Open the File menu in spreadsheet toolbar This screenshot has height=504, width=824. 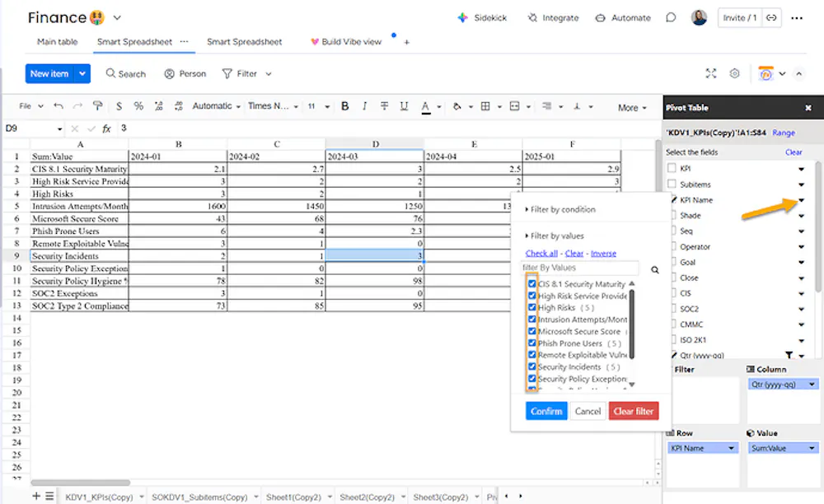(30, 106)
